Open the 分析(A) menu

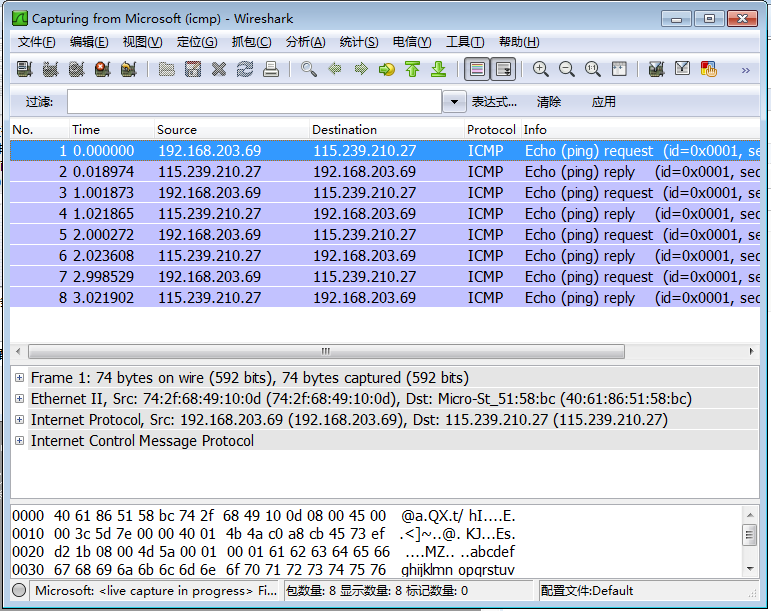tap(305, 42)
